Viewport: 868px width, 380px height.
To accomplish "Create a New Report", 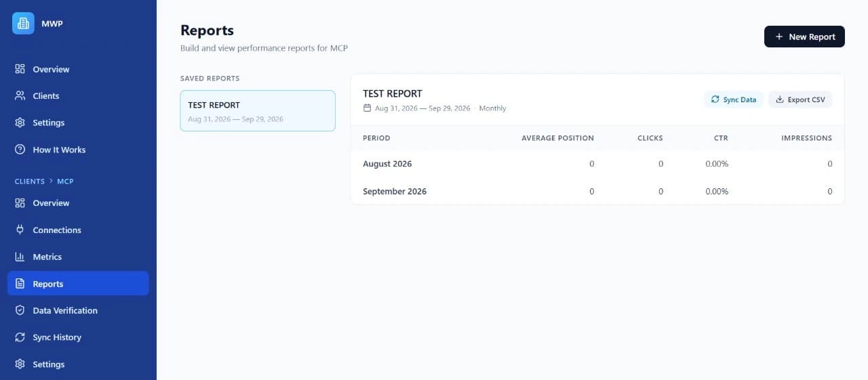I will pyautogui.click(x=804, y=37).
